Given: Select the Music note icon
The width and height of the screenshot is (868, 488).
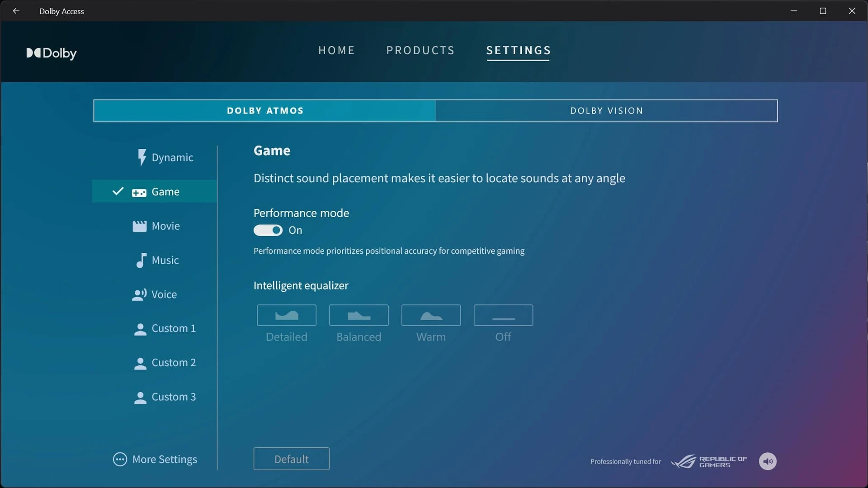Looking at the screenshot, I should 141,261.
